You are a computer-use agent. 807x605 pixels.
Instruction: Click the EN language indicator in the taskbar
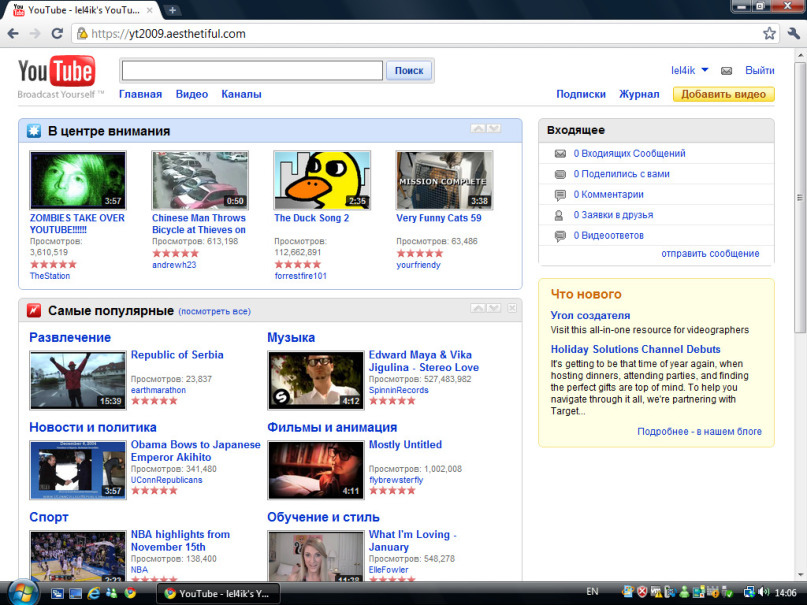[x=592, y=592]
